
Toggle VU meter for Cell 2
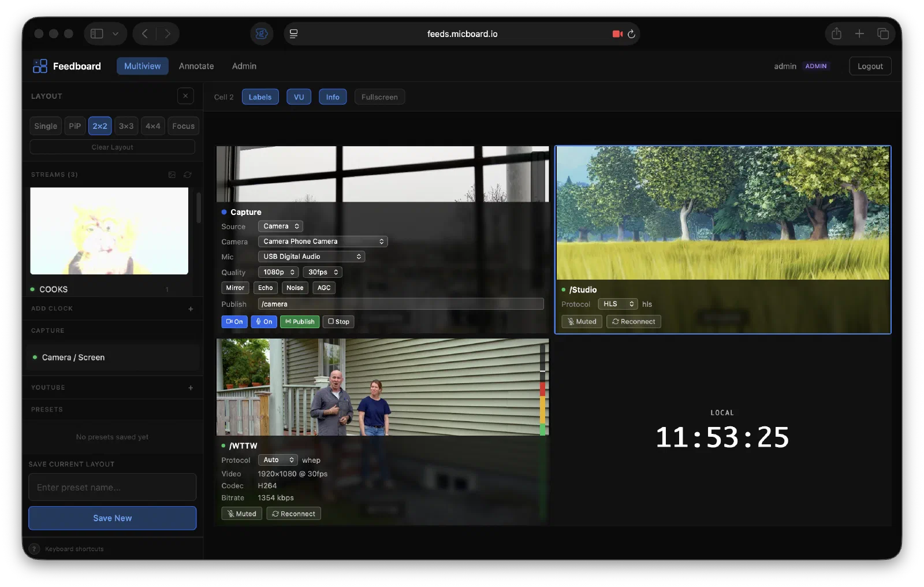point(299,97)
